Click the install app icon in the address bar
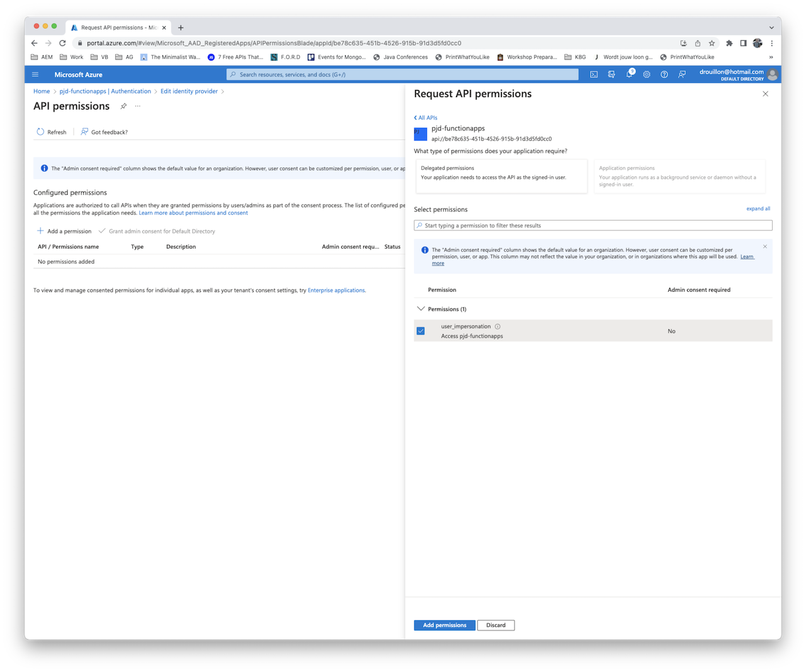This screenshot has width=806, height=672. click(x=684, y=43)
